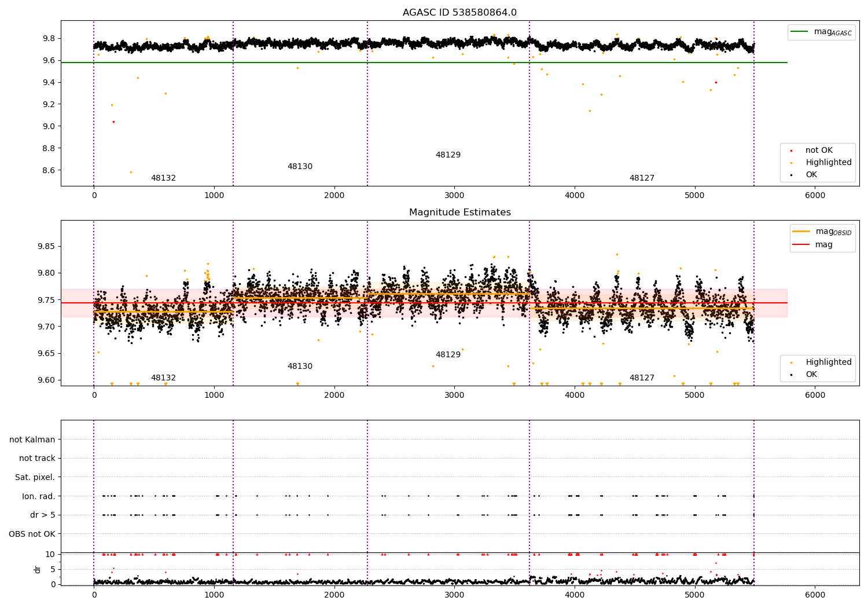The width and height of the screenshot is (868, 608).
Task: Click the 'OBS not OK' row label
Action: 32,534
